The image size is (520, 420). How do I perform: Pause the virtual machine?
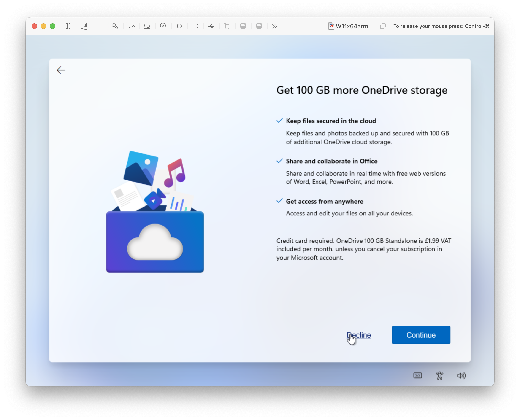click(68, 26)
